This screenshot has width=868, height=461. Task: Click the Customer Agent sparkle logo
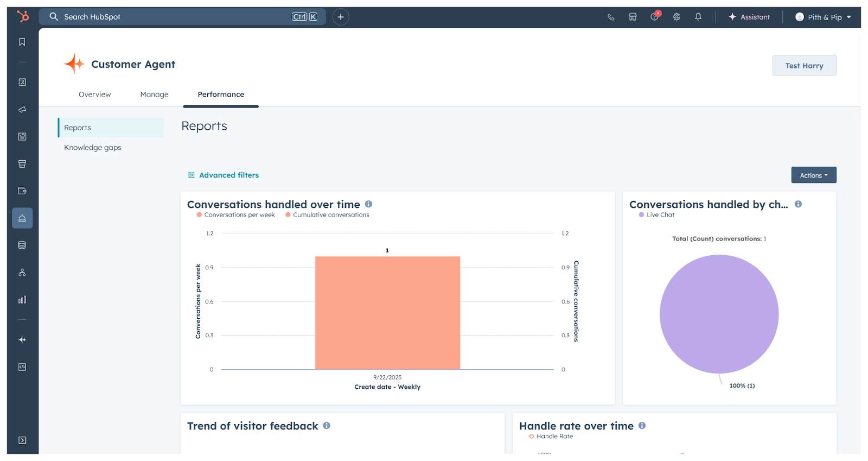coord(74,64)
